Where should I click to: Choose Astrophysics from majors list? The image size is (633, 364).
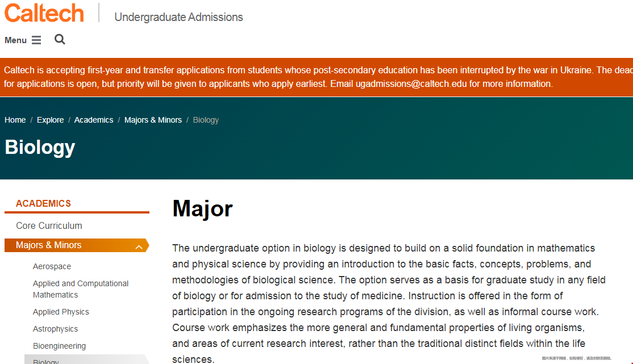tap(55, 329)
